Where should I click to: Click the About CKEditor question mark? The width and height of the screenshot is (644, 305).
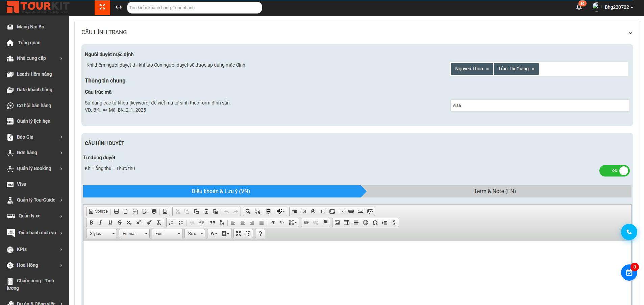click(x=260, y=234)
